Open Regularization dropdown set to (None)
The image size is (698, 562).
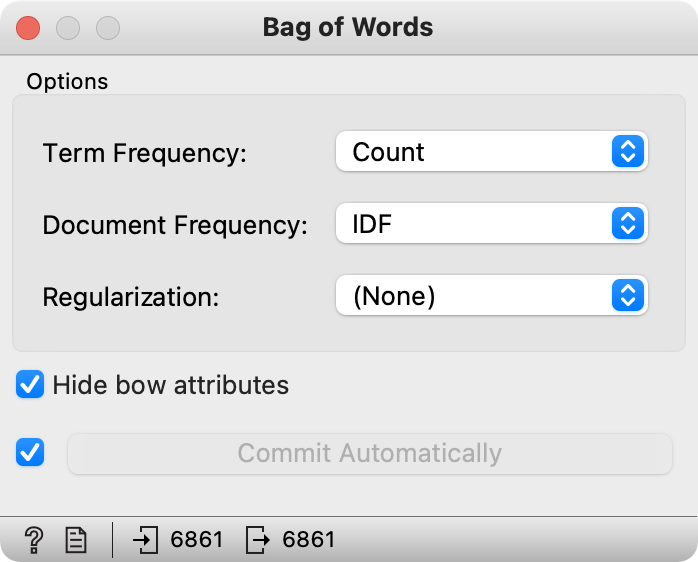(x=491, y=296)
